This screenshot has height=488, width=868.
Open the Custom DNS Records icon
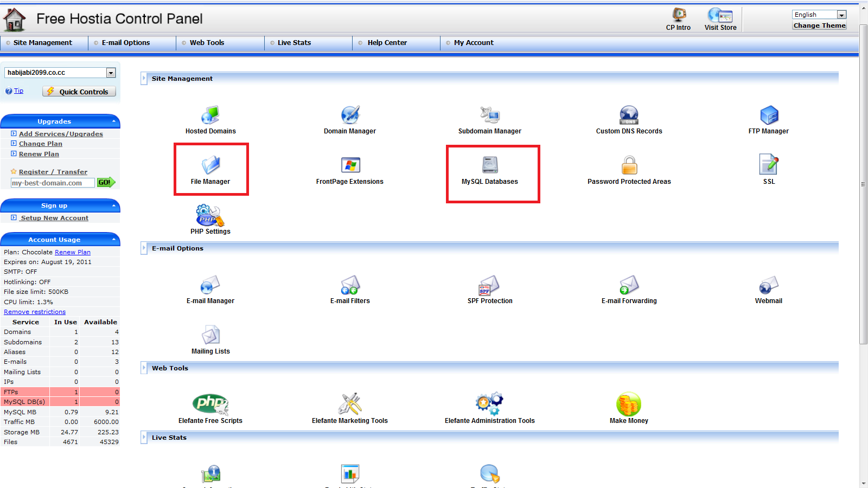click(629, 115)
